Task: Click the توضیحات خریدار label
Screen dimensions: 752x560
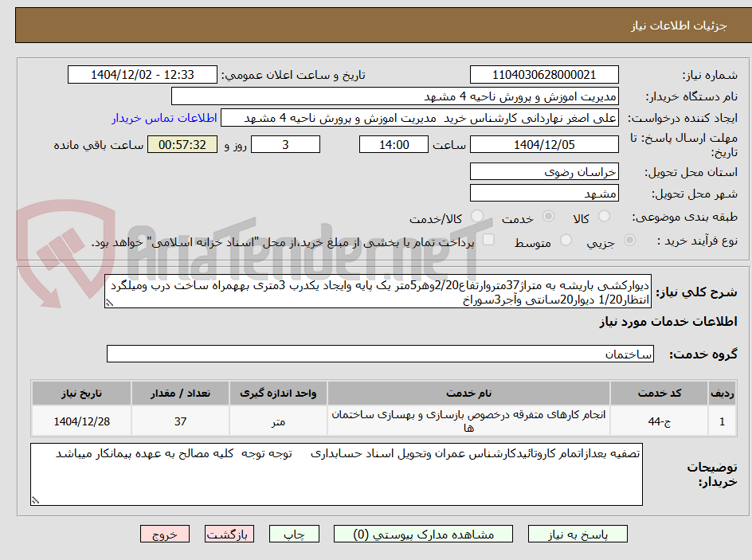Action: (712, 474)
